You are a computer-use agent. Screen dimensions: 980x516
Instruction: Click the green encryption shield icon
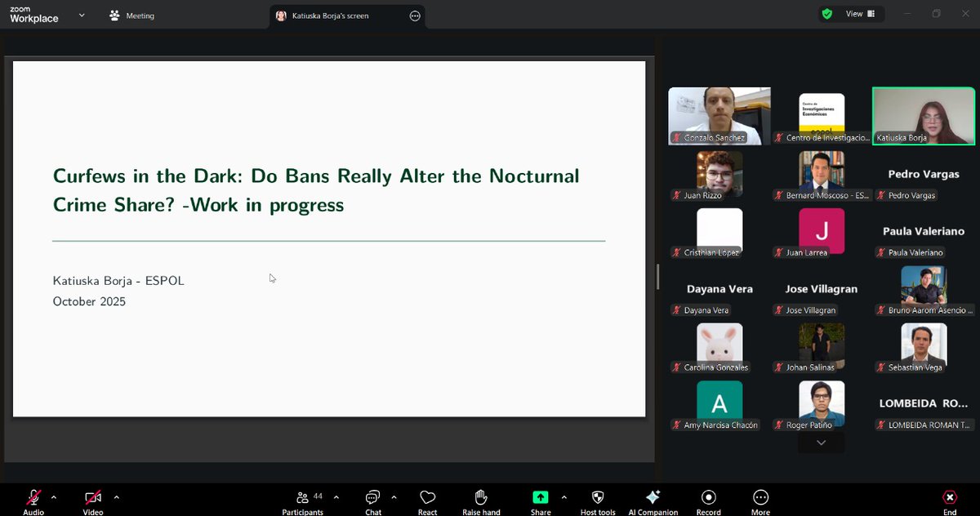click(827, 14)
